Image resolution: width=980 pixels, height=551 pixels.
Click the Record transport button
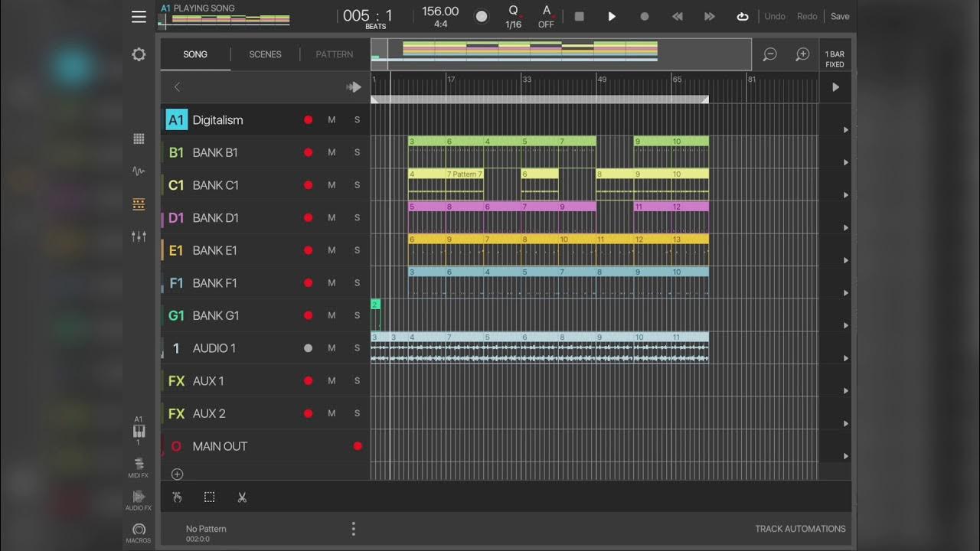[645, 16]
